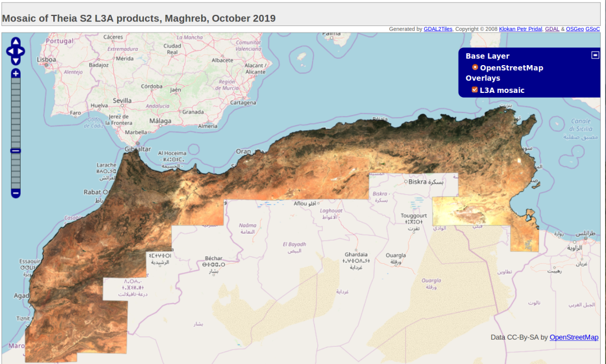Click the zoom bar track above the handle
606x364 pixels.
coord(15,113)
